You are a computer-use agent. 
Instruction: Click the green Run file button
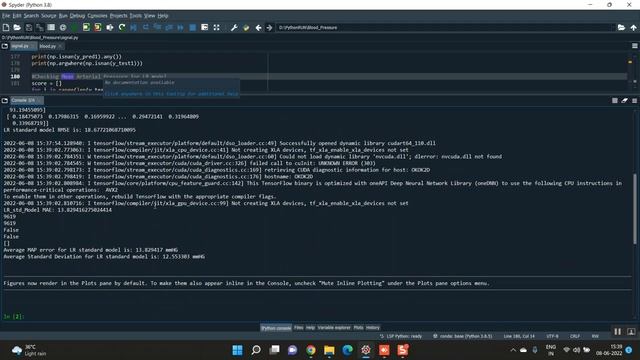click(x=74, y=27)
